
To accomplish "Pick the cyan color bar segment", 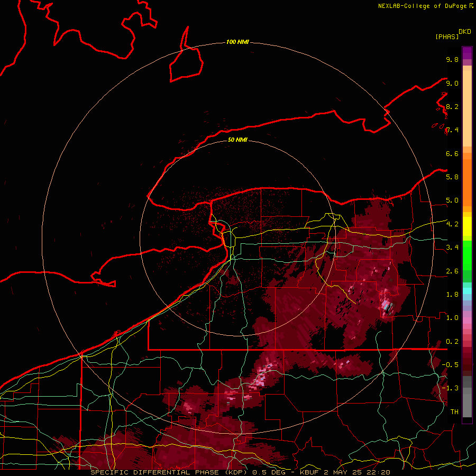I will [467, 290].
